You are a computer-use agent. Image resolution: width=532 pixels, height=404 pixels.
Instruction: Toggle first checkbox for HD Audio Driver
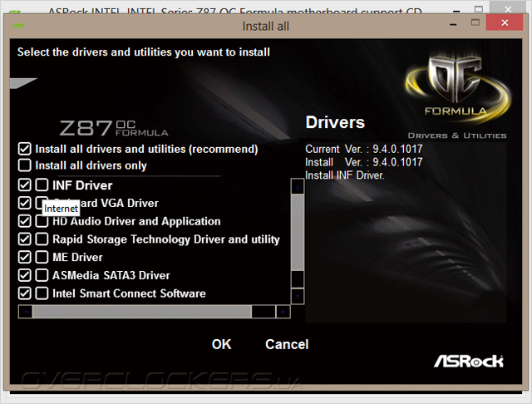click(x=24, y=221)
